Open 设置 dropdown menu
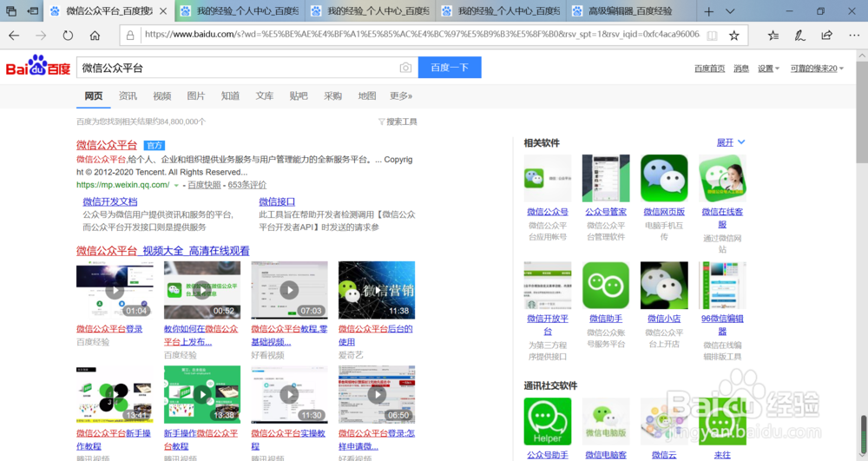 [768, 69]
